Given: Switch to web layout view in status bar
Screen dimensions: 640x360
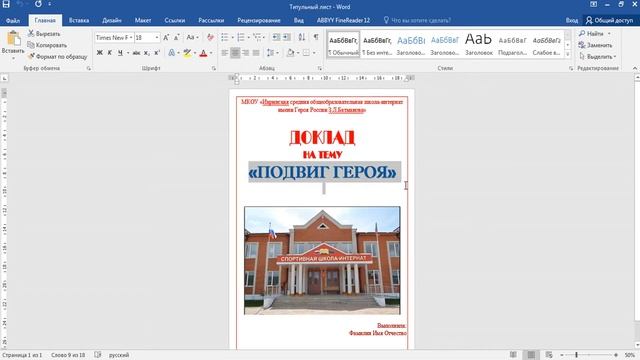Looking at the screenshot, I should point(549,355).
